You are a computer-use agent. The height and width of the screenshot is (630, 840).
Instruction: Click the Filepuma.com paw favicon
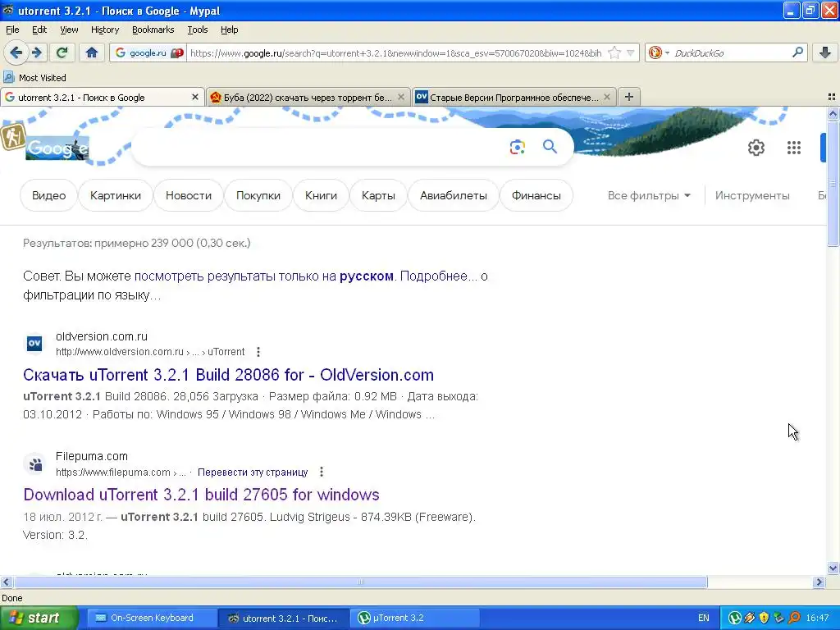tap(35, 464)
